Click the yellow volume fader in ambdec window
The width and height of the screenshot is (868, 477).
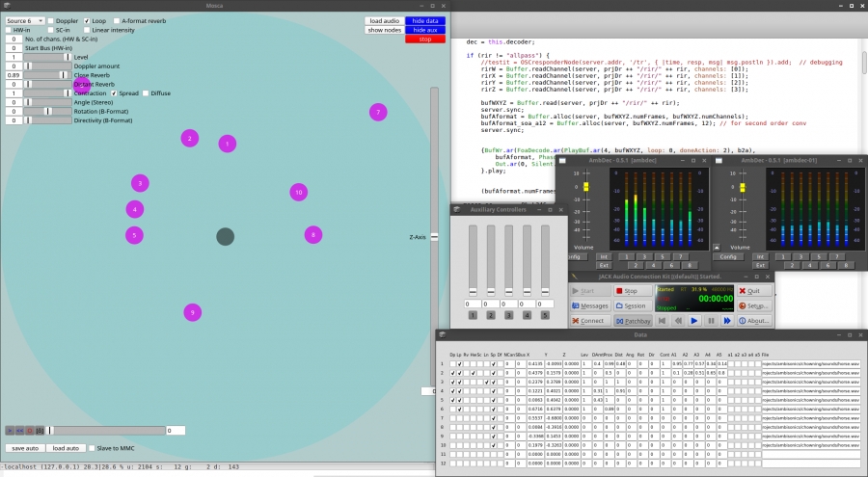[586, 187]
